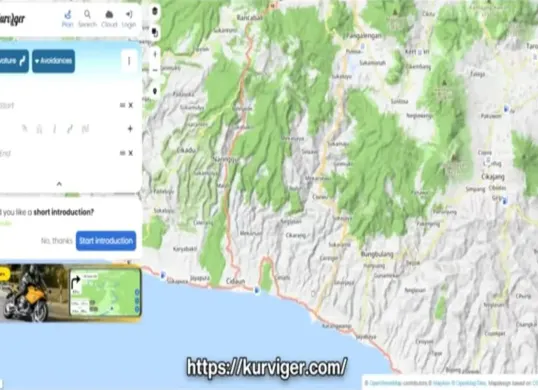Open the motorcycle navigation ad banner

pos(70,294)
